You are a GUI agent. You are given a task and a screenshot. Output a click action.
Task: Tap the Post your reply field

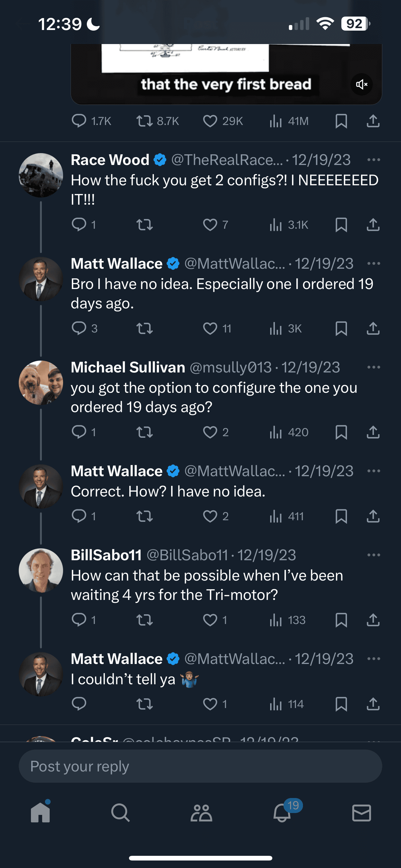[x=200, y=766]
